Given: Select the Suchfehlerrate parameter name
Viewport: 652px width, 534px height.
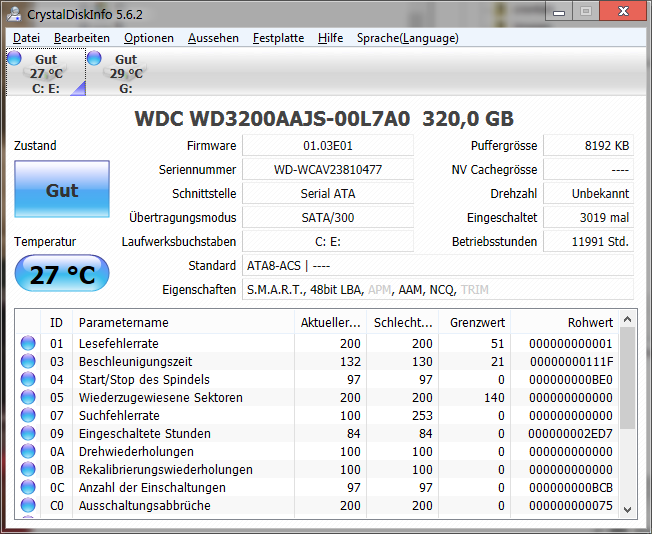Looking at the screenshot, I should [x=119, y=415].
